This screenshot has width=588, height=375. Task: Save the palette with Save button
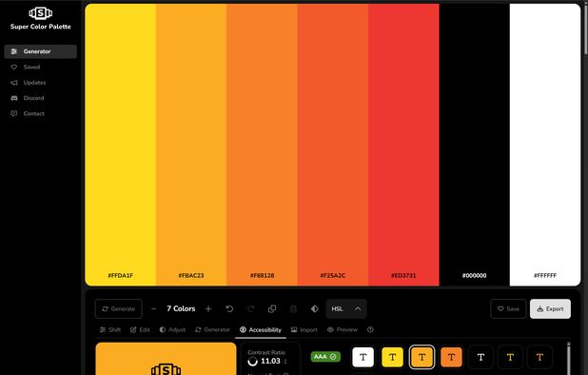pos(508,309)
